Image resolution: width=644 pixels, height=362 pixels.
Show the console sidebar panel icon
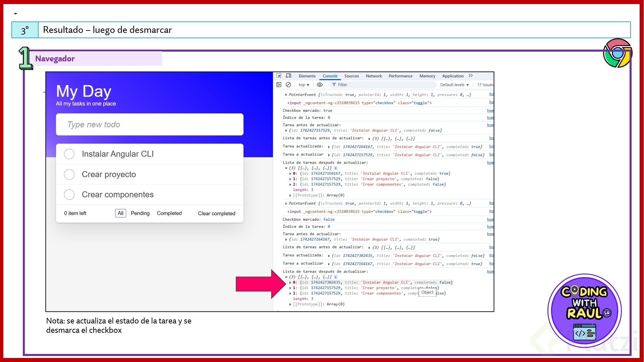pyautogui.click(x=279, y=85)
